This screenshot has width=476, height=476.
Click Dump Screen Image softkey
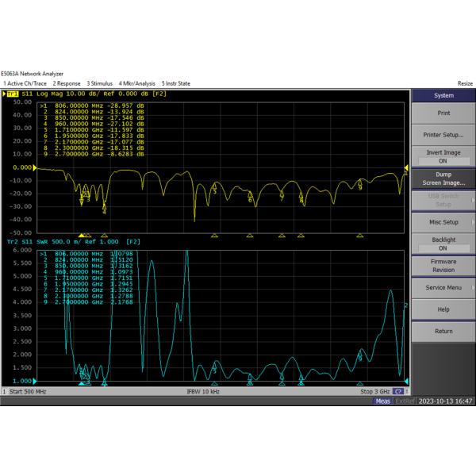(443, 178)
